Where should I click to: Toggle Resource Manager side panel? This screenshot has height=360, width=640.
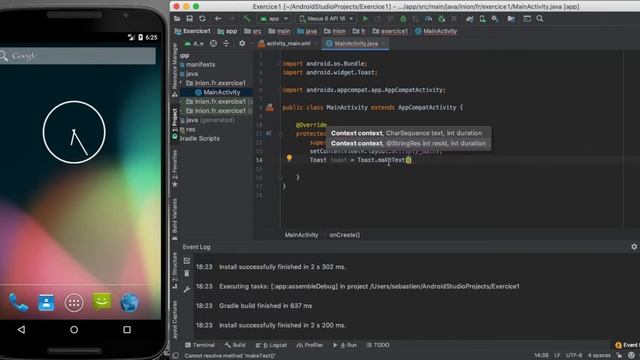pyautogui.click(x=175, y=69)
